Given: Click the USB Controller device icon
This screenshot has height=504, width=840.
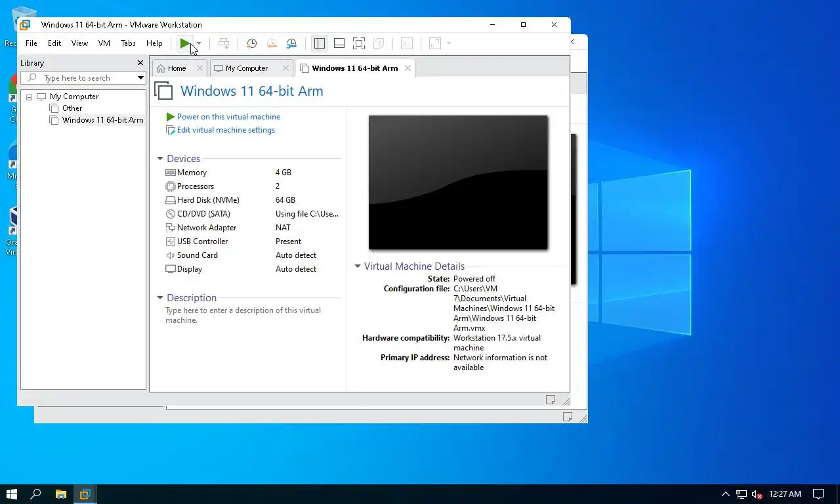Looking at the screenshot, I should pyautogui.click(x=171, y=241).
